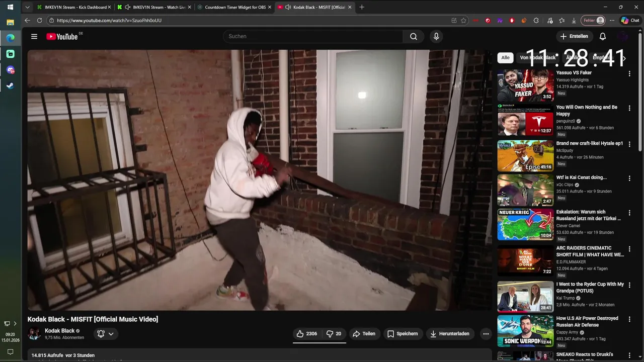Toggle channel notification bell for Kodak Black
The height and width of the screenshot is (362, 644).
tap(101, 333)
